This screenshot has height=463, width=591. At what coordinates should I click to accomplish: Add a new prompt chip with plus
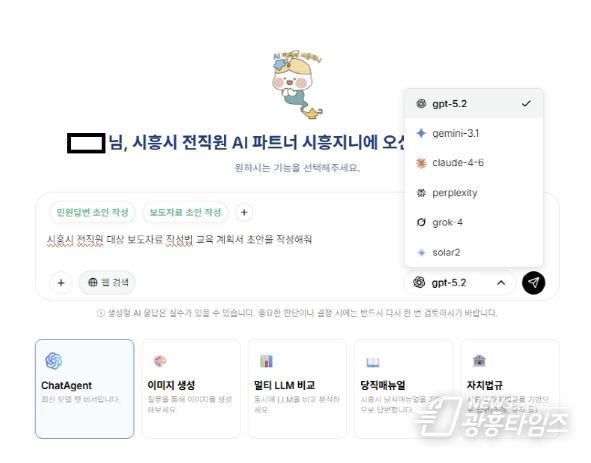tap(244, 212)
